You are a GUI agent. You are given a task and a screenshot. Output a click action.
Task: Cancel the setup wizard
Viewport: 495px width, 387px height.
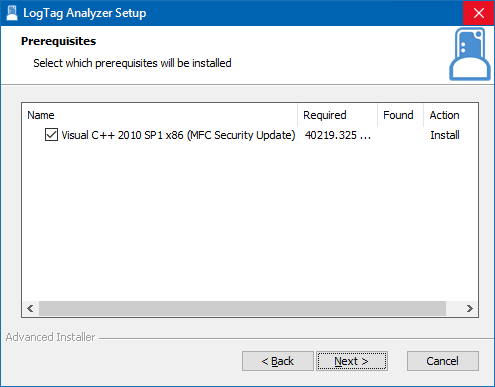443,361
